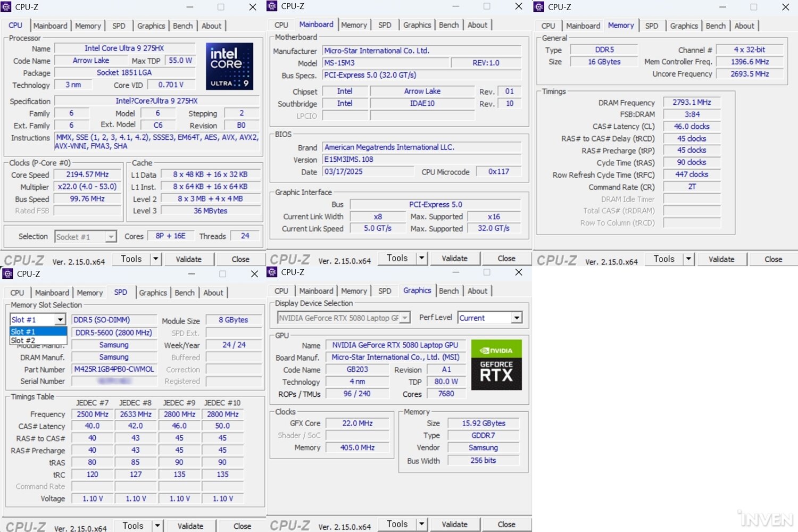
Task: Click the BIOS Version value E15M3IMS.108
Action: [x=421, y=160]
